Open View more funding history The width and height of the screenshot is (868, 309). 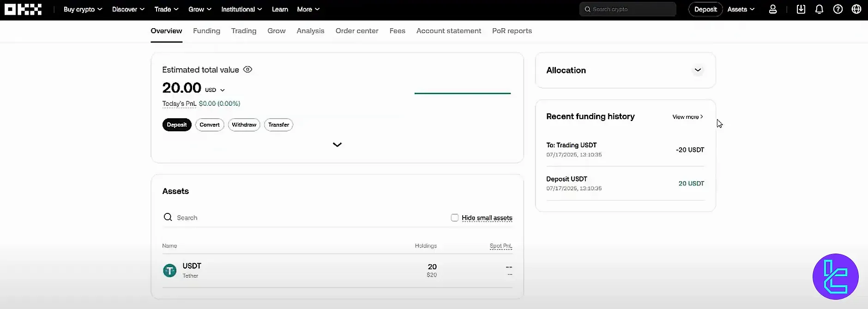point(687,117)
